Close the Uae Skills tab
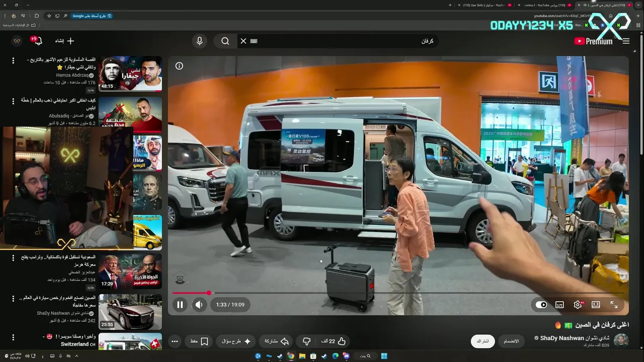Screen dimensions: 644x362 (x=459, y=5)
